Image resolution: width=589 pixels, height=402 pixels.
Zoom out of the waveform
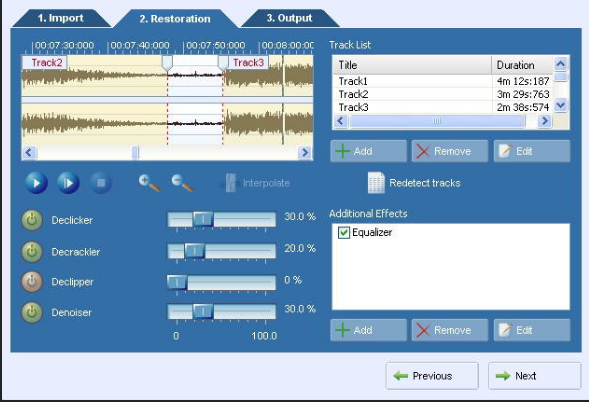(x=183, y=183)
